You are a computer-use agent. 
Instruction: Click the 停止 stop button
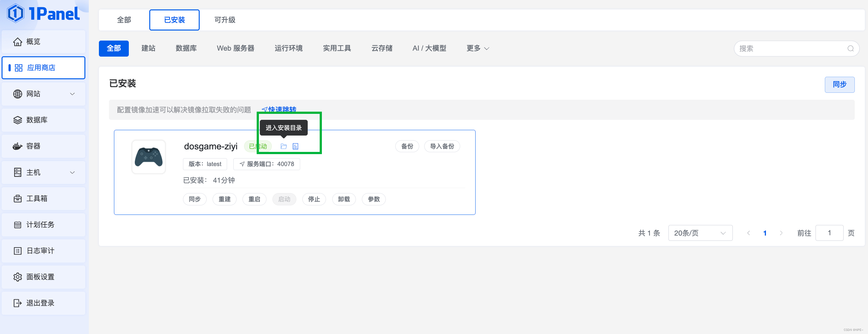[x=314, y=199]
